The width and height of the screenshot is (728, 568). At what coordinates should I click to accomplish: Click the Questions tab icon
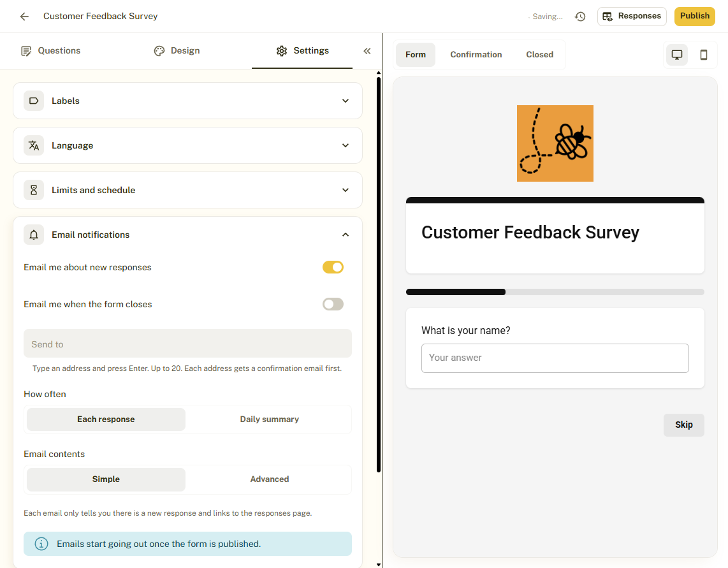(x=26, y=50)
